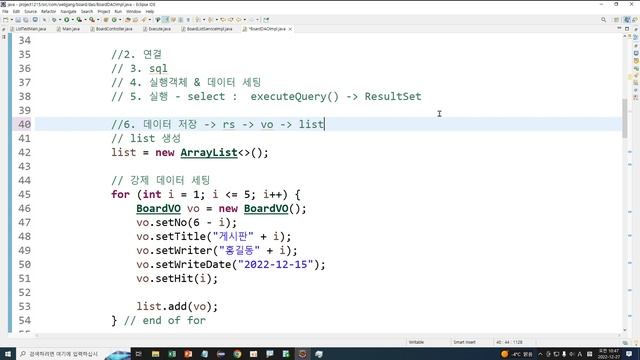Toggle Word Wrap toolbar button
Viewport: 640px width, 360px height.
173,20
